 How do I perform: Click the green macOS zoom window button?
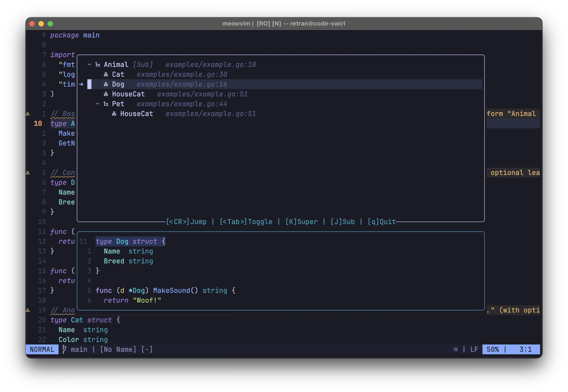click(50, 24)
